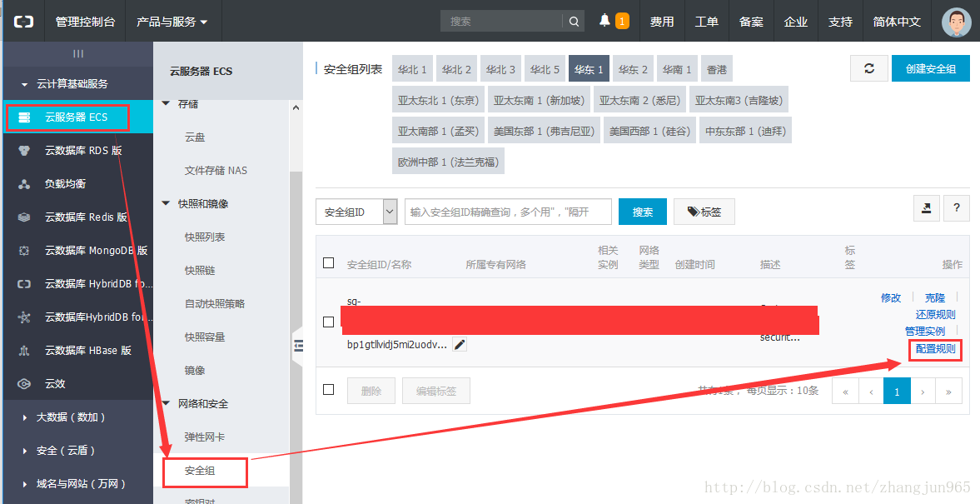Open the notification bell icon

pos(604,21)
